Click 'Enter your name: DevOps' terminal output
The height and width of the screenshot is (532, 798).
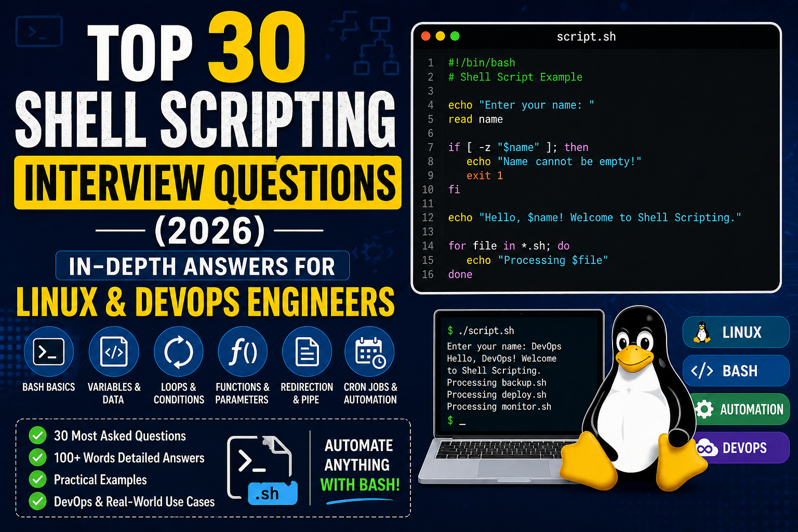[504, 346]
